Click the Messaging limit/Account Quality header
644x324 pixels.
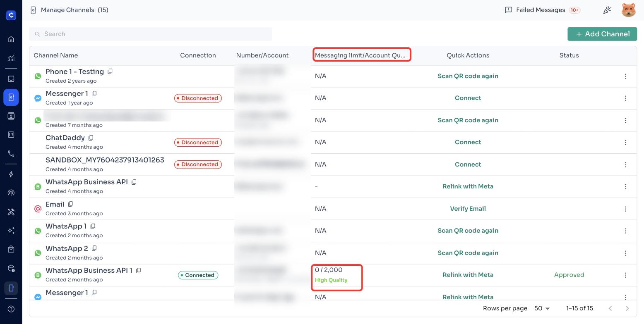[x=360, y=55]
